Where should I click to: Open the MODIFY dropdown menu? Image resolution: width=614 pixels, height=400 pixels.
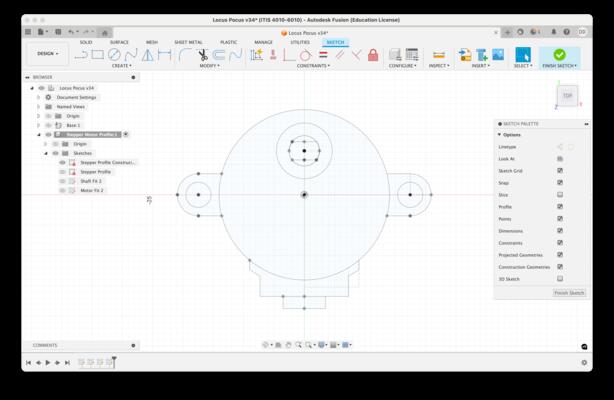pyautogui.click(x=209, y=66)
